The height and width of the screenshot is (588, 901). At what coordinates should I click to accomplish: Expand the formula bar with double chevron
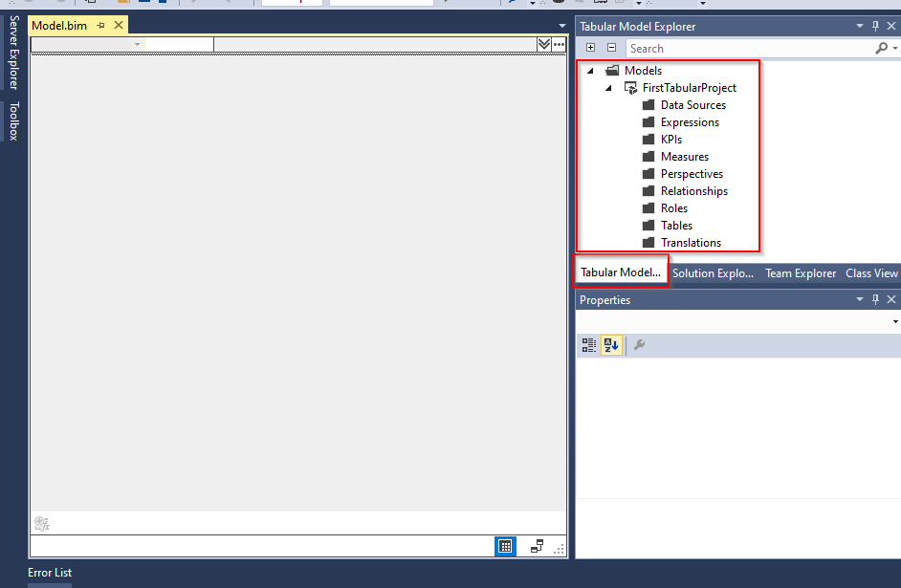tap(543, 44)
